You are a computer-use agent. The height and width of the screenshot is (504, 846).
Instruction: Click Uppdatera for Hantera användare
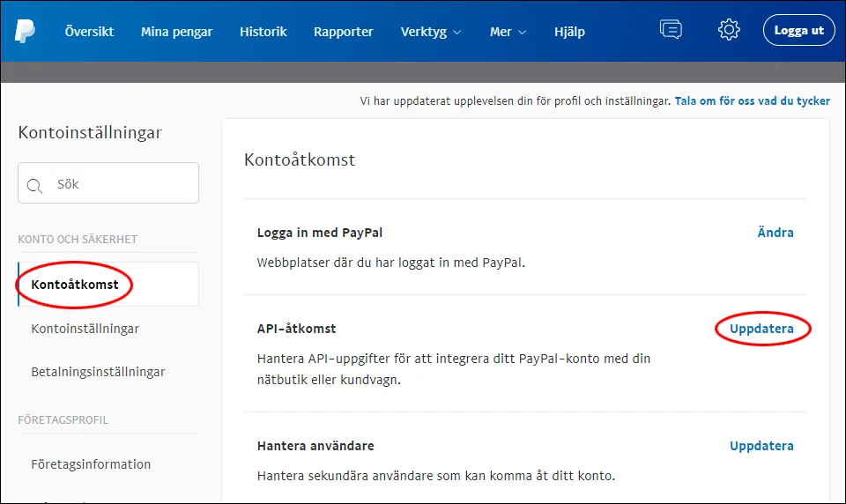[761, 446]
